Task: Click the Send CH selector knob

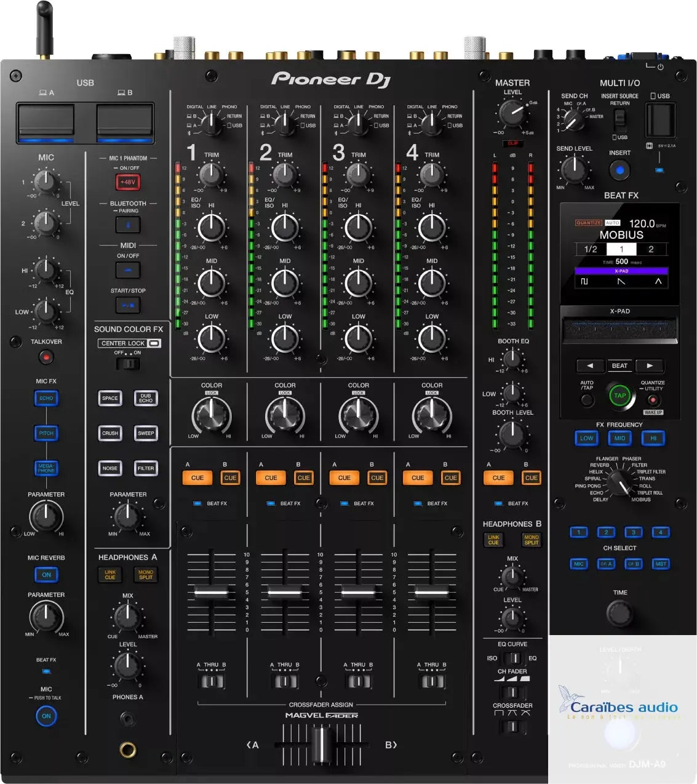Action: pos(574,119)
